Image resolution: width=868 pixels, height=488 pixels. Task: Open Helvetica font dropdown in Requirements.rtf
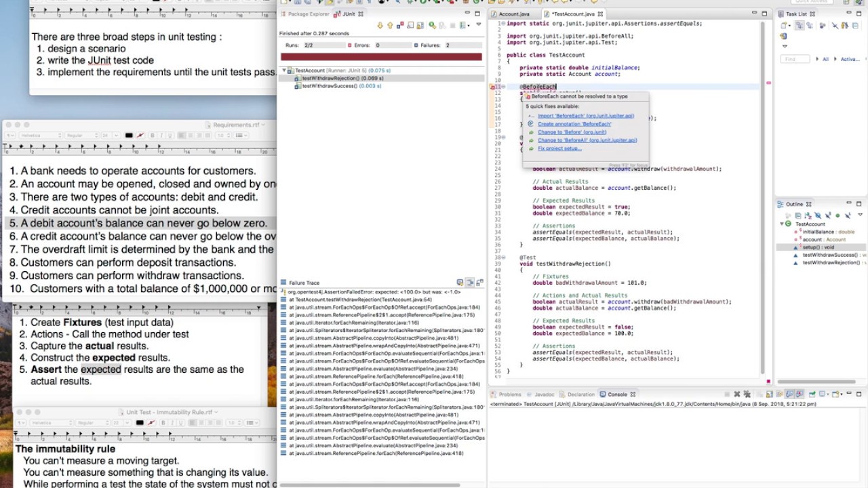click(41, 136)
